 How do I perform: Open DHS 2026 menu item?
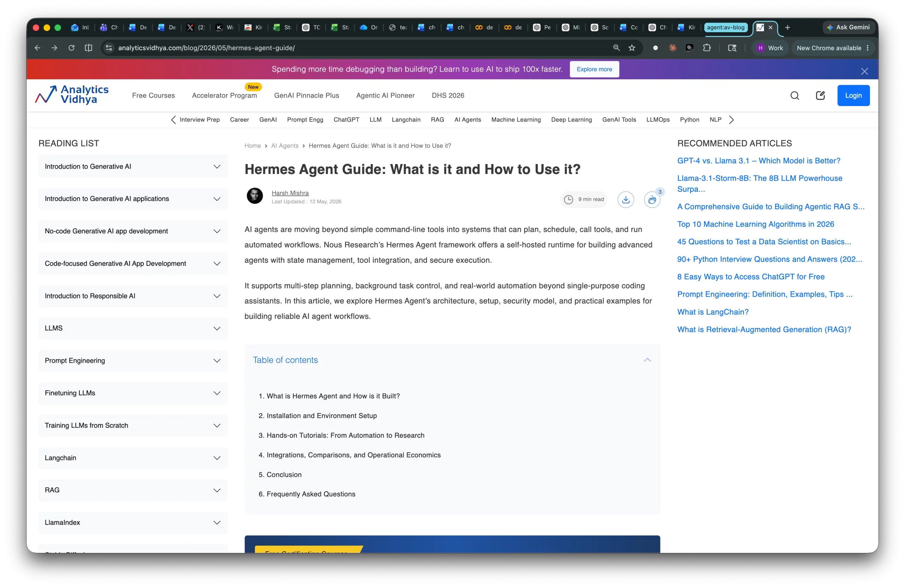(448, 95)
